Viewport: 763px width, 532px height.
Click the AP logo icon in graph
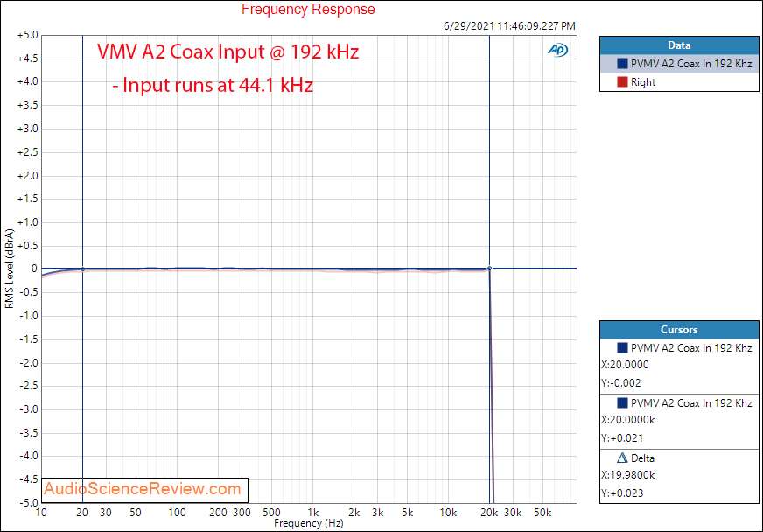click(557, 50)
